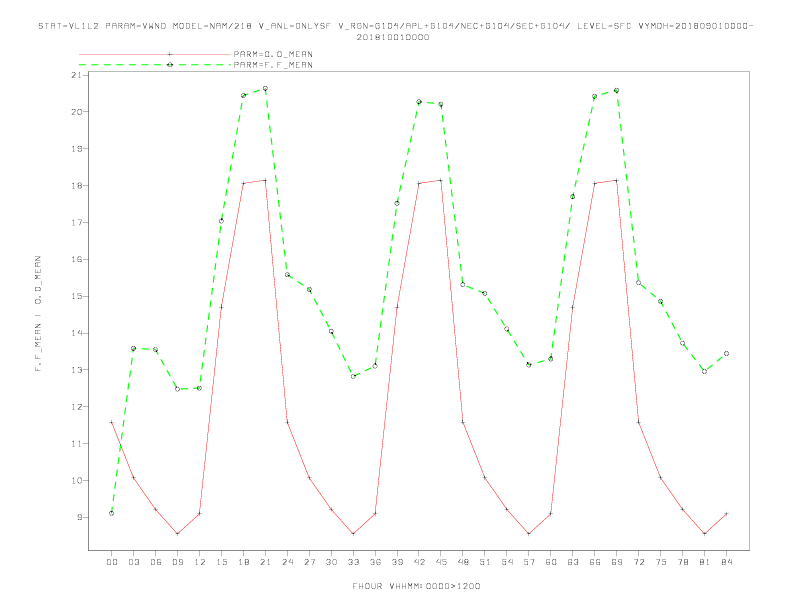Click red plus marker at forecast hour 57
792x612 pixels.
pos(529,534)
